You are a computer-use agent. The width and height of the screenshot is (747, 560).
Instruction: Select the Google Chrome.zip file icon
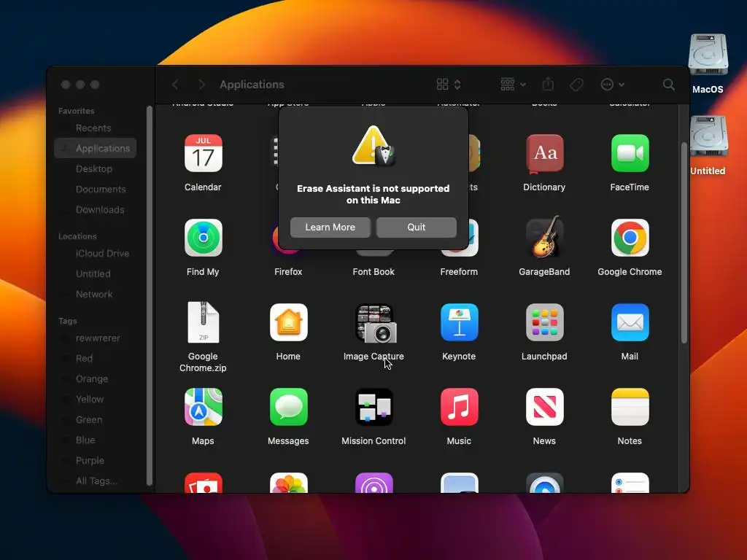(x=203, y=322)
